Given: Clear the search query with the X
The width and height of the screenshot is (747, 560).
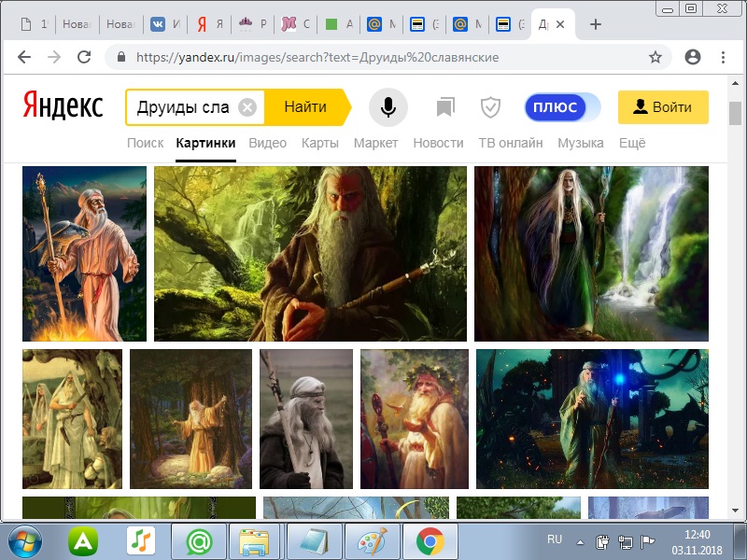Looking at the screenshot, I should [x=247, y=107].
